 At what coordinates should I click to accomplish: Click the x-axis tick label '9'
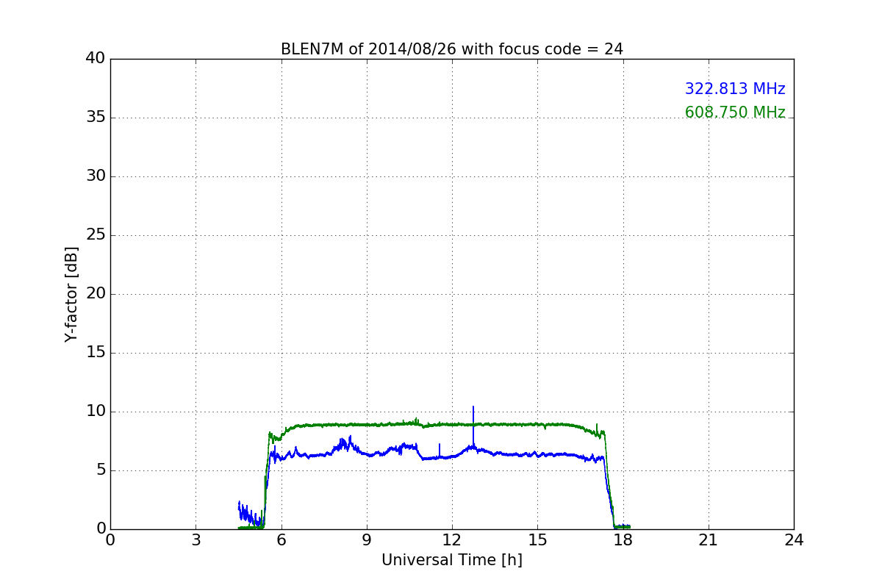[367, 540]
